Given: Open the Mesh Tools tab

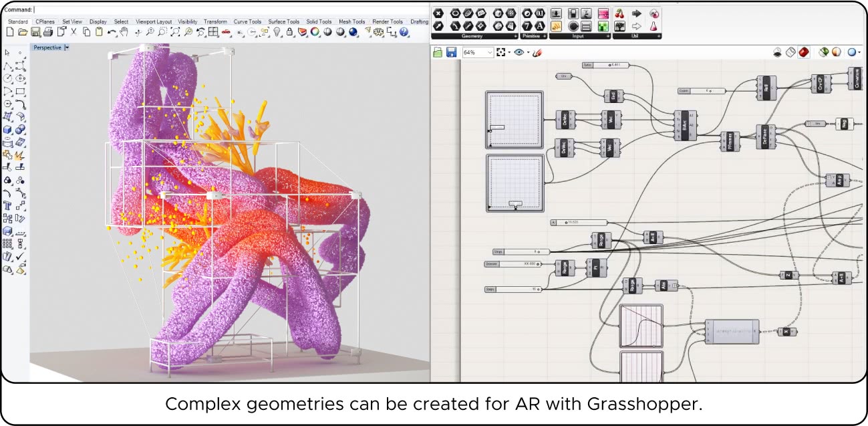Looking at the screenshot, I should coord(351,21).
